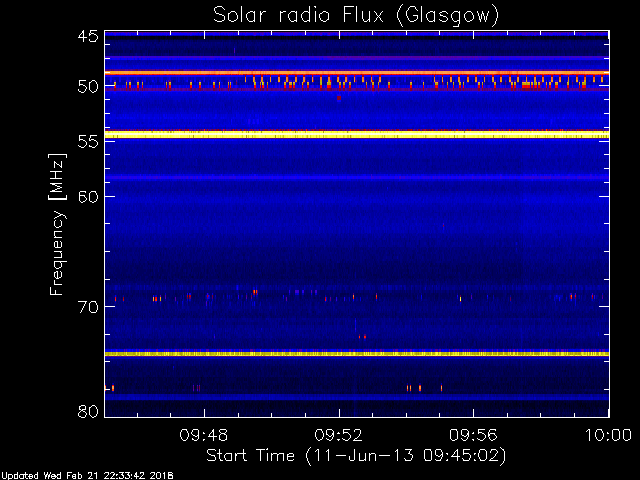Viewport: 640px width, 480px height.
Task: Click the 10:00 time tick label
Action: pyautogui.click(x=608, y=436)
